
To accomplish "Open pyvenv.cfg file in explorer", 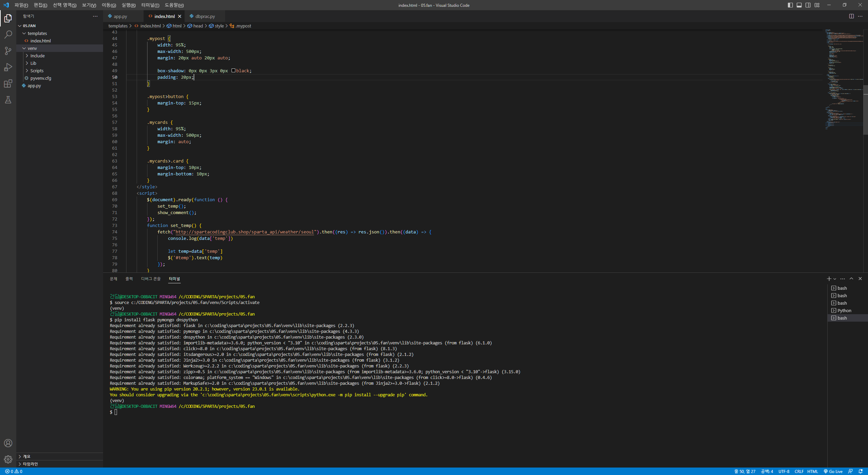I will point(41,78).
